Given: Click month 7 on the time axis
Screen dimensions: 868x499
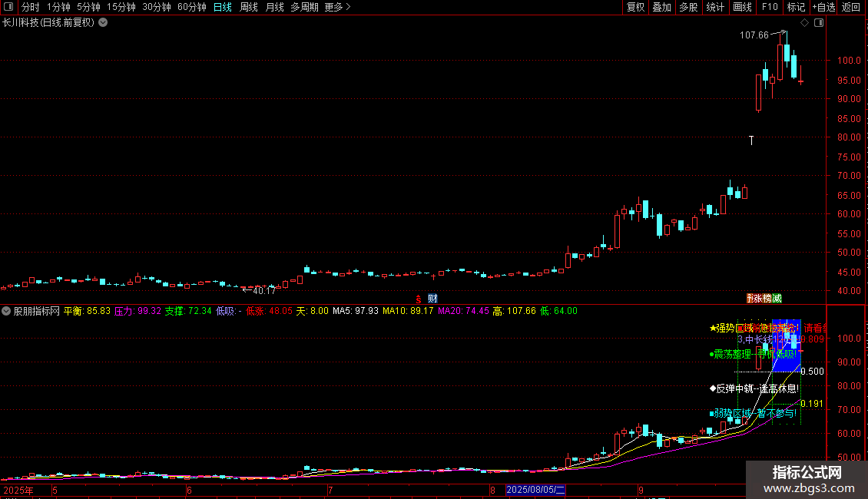Looking at the screenshot, I should pos(330,490).
